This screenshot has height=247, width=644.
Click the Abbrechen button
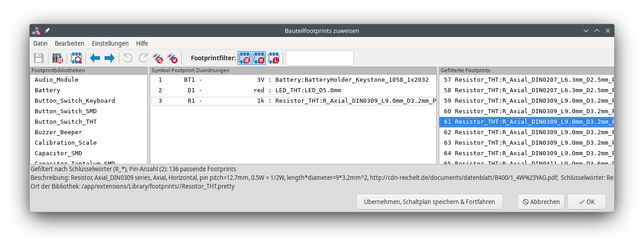541,202
